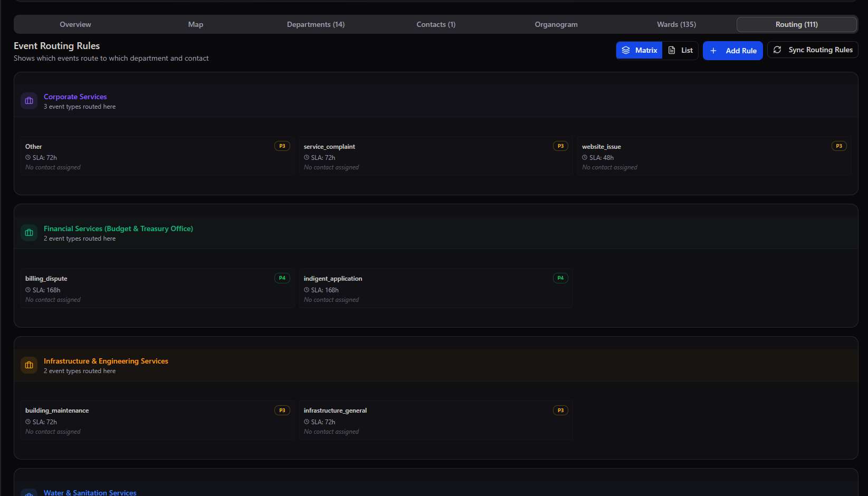Click the Infrastructure & Engineering briefcase icon
Screen dimensions: 868x496
pyautogui.click(x=29, y=365)
